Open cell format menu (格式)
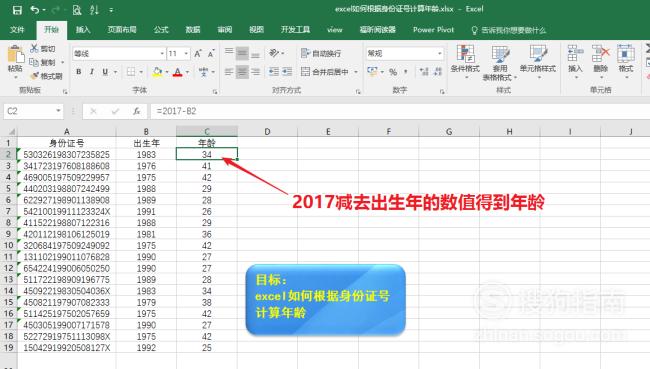The image size is (650, 369). click(x=626, y=61)
